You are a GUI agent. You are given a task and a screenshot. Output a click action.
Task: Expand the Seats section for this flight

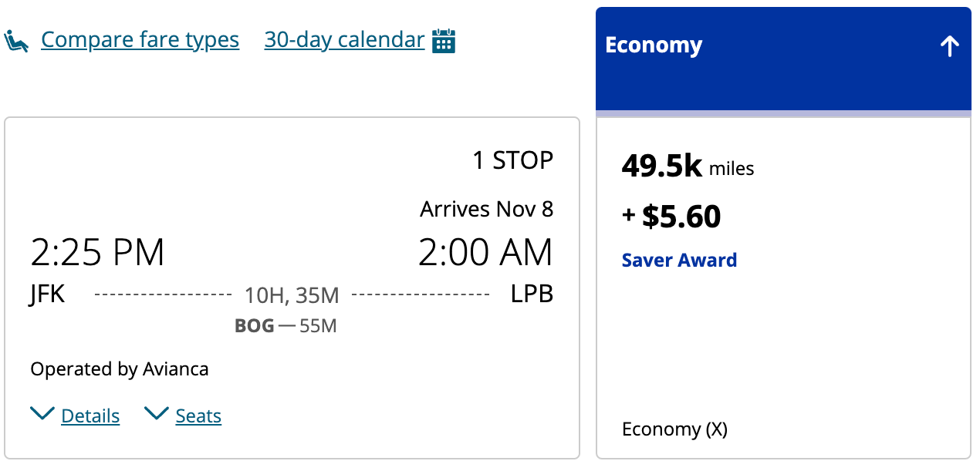coord(198,415)
